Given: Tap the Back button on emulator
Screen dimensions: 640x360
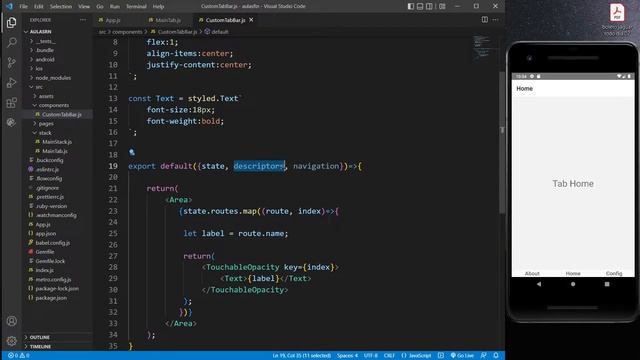Looking at the screenshot, I should click(539, 284).
